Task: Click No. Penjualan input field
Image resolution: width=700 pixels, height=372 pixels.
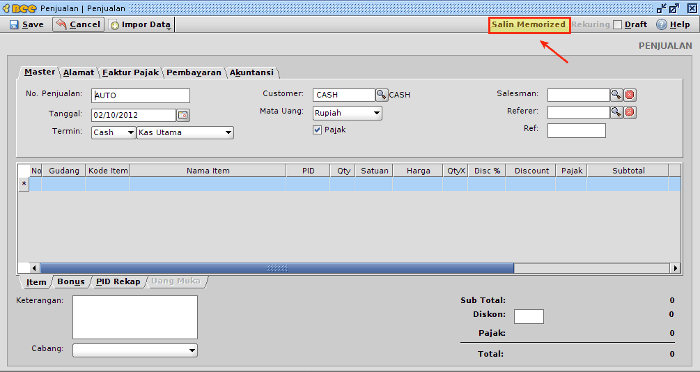Action: pos(140,95)
